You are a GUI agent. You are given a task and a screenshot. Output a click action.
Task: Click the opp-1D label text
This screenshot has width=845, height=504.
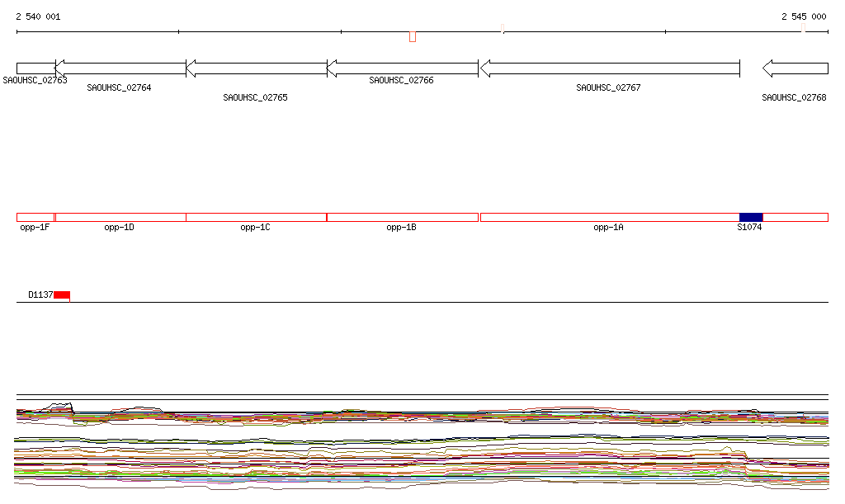pos(119,227)
